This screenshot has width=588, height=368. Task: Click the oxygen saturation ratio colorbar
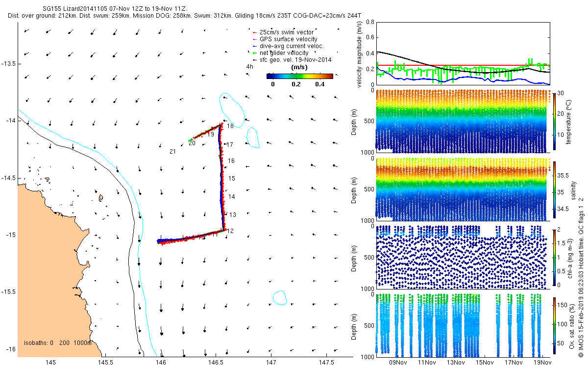[554, 325]
